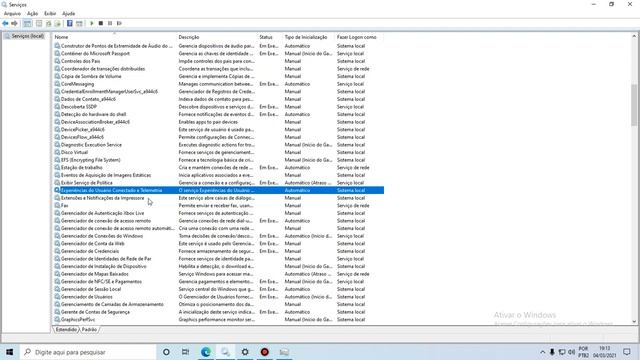Start the service with the green play icon
This screenshot has height=360, width=640.
coord(92,24)
